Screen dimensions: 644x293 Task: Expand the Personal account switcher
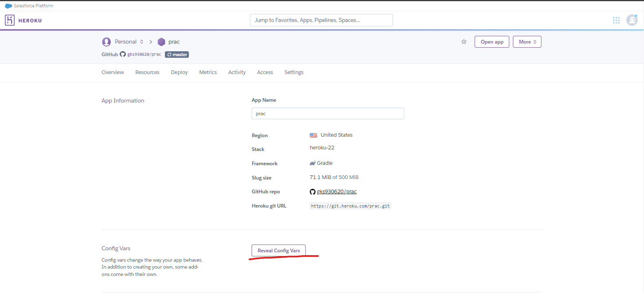pos(142,42)
